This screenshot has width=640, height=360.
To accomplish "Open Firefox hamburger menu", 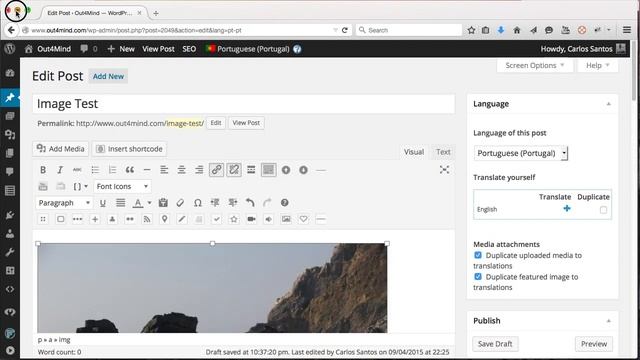I will (627, 30).
